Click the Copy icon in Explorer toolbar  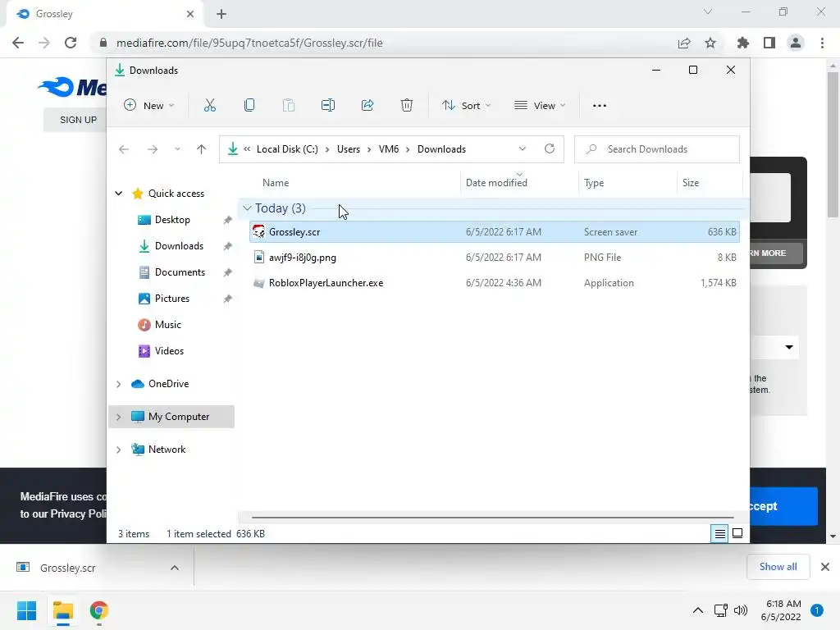249,106
